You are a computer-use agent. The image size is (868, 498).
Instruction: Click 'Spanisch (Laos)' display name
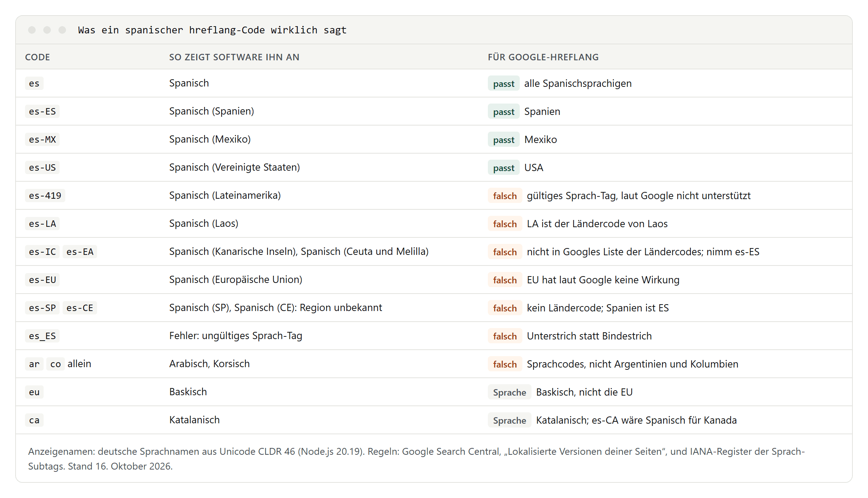pos(204,223)
